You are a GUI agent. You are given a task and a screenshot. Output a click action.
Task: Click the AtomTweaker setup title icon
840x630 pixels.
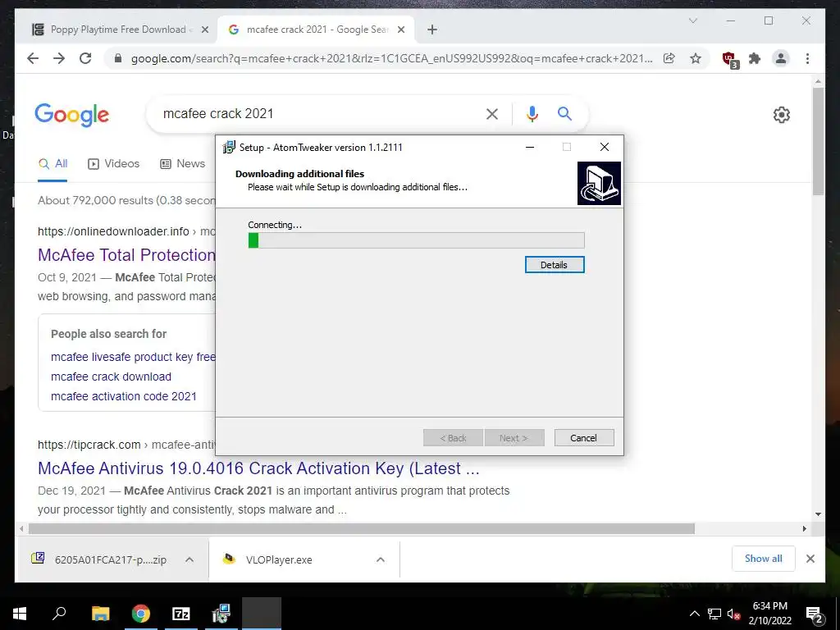(x=229, y=148)
